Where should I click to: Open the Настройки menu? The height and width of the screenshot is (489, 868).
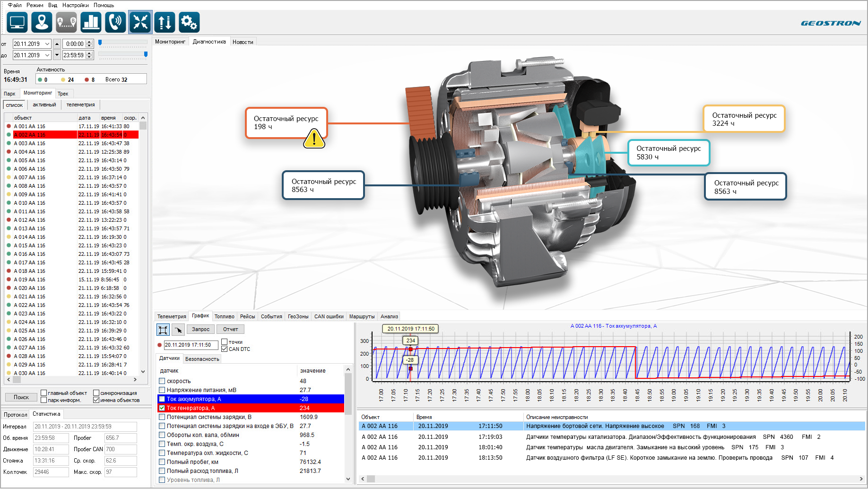pyautogui.click(x=76, y=5)
